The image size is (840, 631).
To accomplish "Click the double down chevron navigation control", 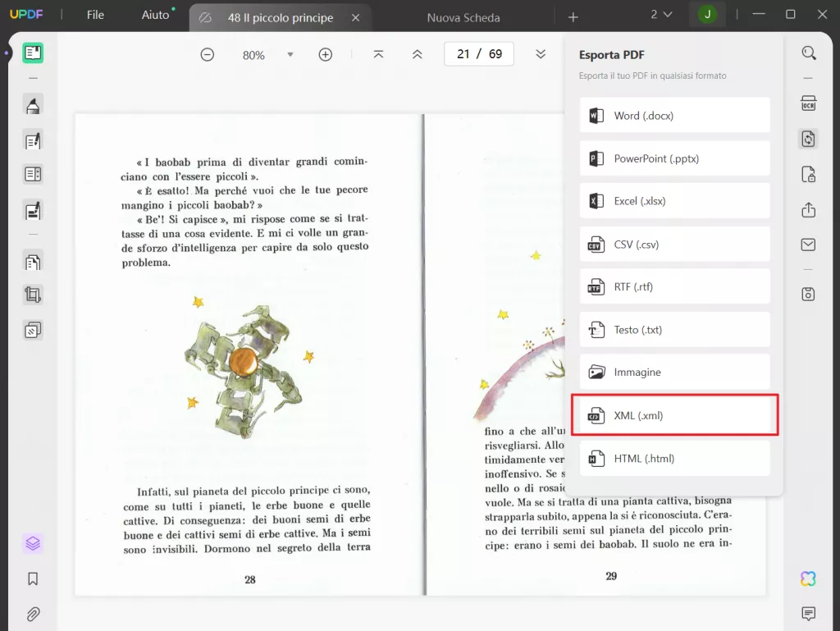I will 541,53.
